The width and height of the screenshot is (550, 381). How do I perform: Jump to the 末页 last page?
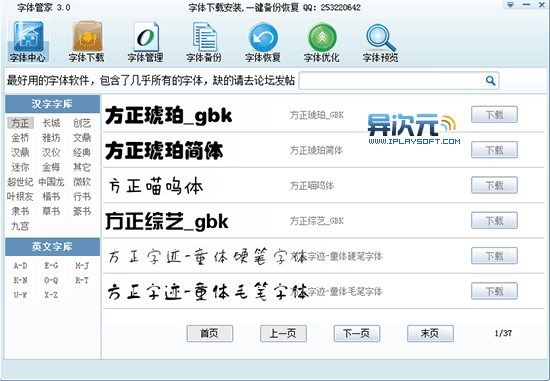[430, 333]
